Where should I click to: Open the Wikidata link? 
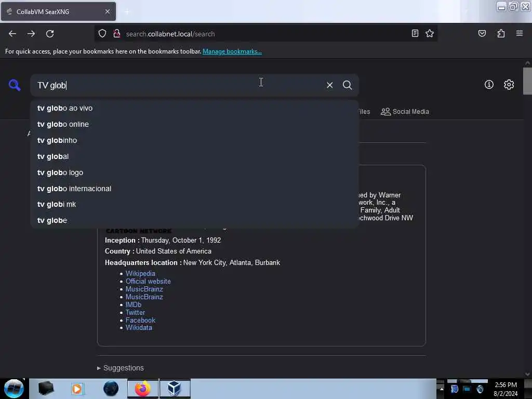(139, 328)
